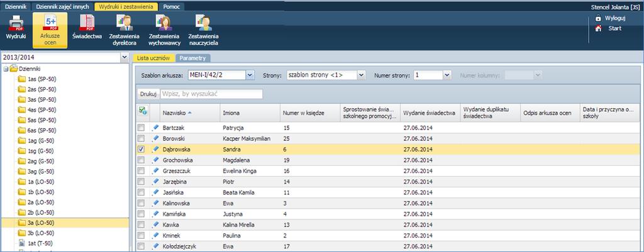
Task: Edit Grochowska row with pencil icon
Action: tap(155, 160)
